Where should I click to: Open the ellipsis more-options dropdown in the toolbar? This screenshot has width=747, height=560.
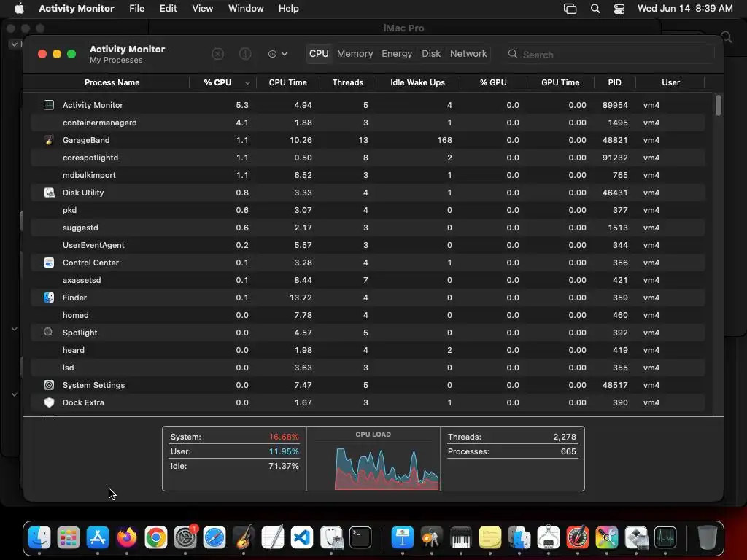pyautogui.click(x=278, y=54)
